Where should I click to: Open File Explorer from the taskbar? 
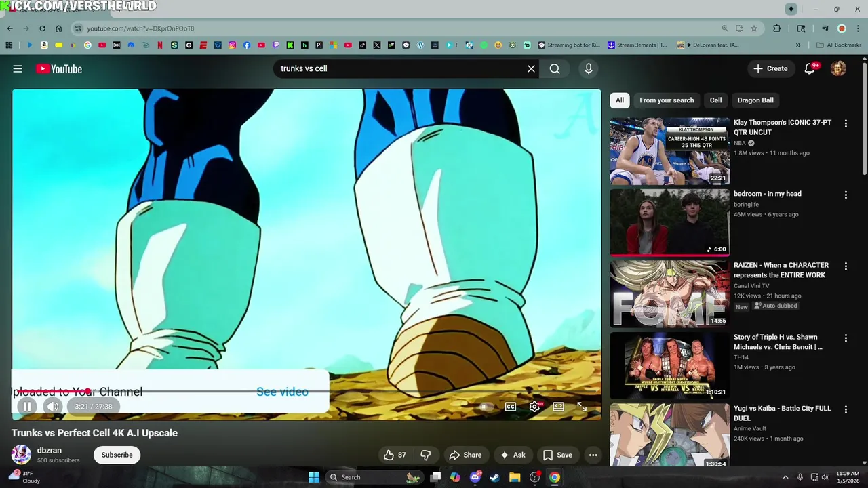[x=515, y=477]
